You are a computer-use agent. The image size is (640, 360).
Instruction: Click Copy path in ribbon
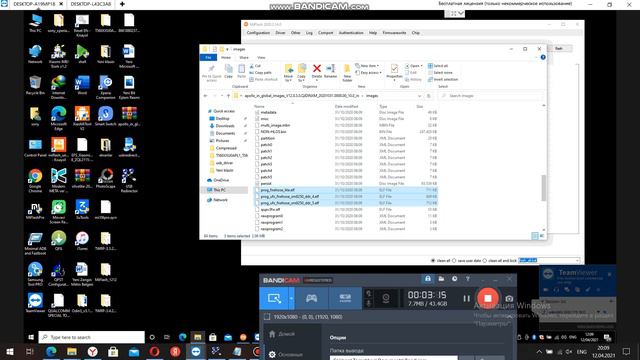click(x=260, y=72)
